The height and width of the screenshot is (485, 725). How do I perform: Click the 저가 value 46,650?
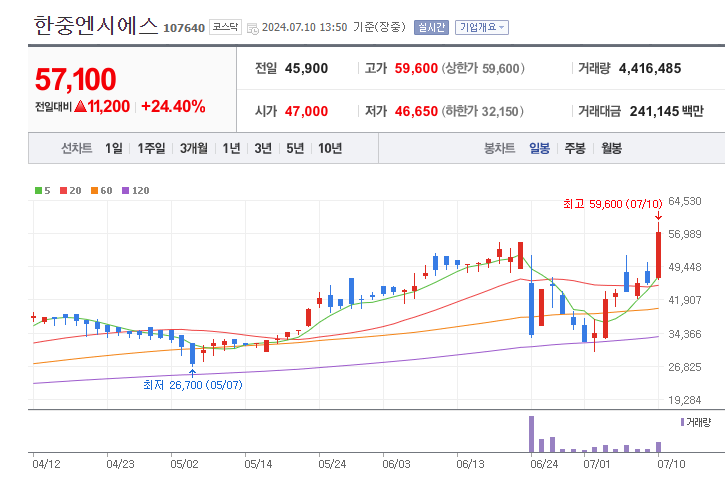[416, 111]
